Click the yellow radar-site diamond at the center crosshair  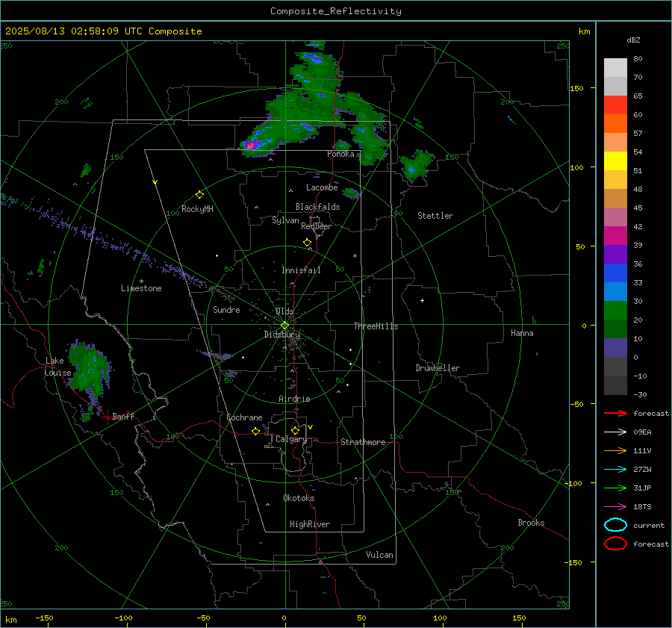click(284, 326)
